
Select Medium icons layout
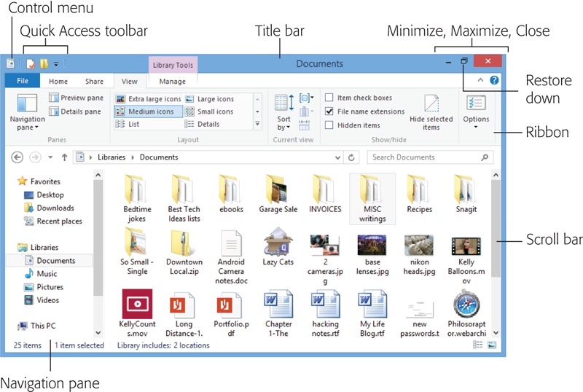[149, 111]
